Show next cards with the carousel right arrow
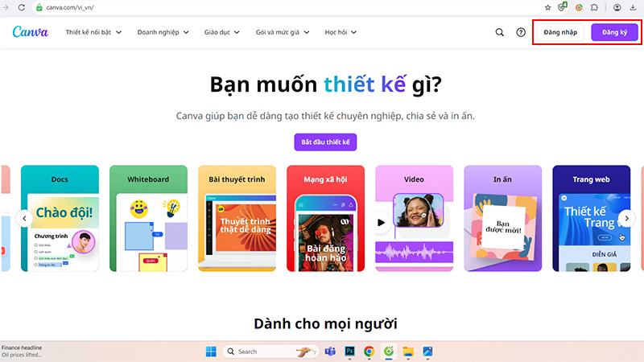Screen dimensions: 644x362 [627, 218]
